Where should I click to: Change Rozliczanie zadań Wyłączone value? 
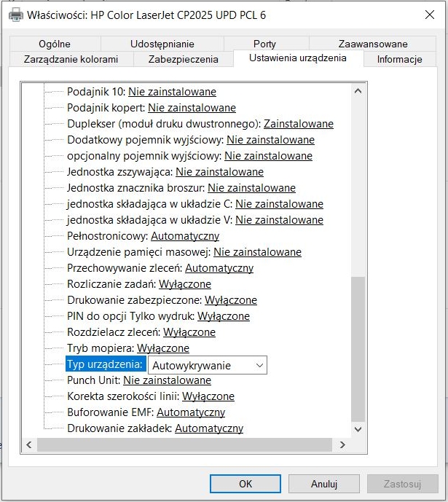pos(185,284)
